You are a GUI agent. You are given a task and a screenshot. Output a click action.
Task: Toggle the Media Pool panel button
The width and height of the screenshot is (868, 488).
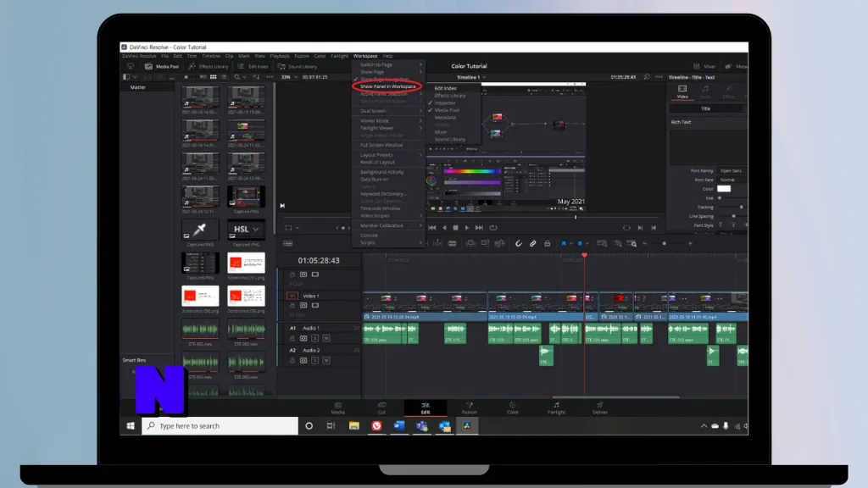[x=162, y=66]
